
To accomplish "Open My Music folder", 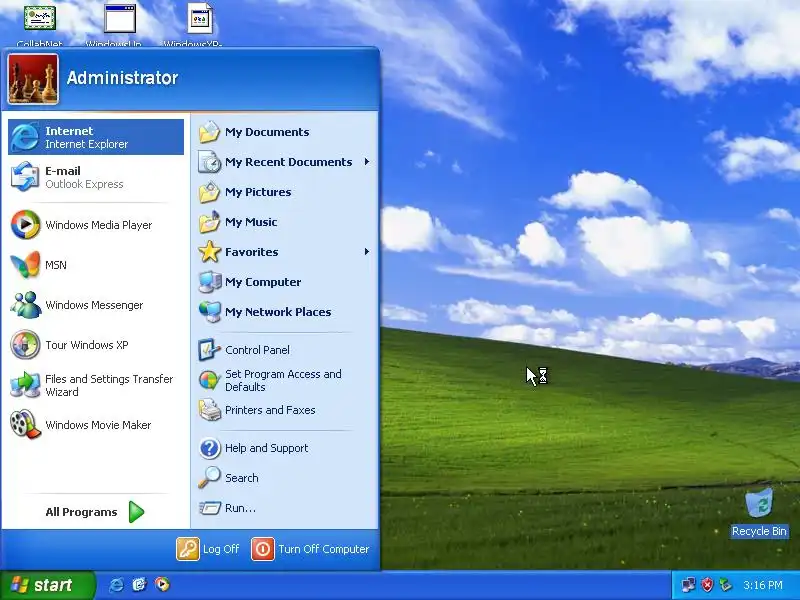I will click(284, 222).
